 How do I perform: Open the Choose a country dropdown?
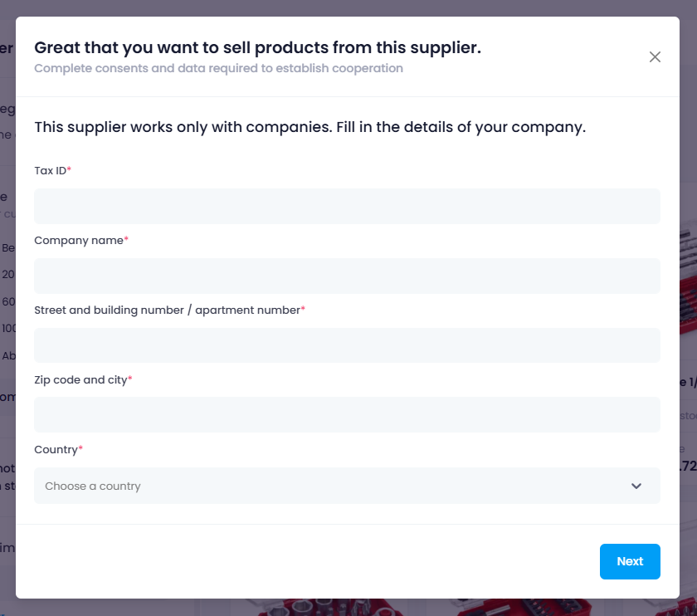[347, 486]
